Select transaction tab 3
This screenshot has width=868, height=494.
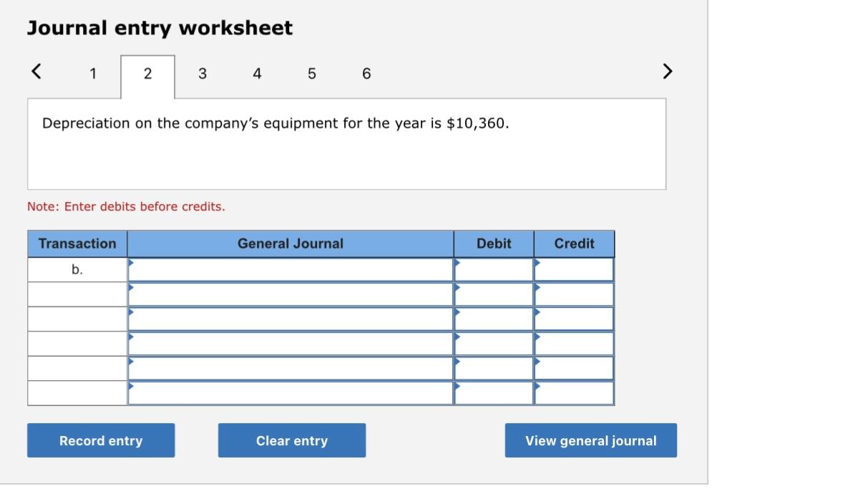[x=202, y=72]
